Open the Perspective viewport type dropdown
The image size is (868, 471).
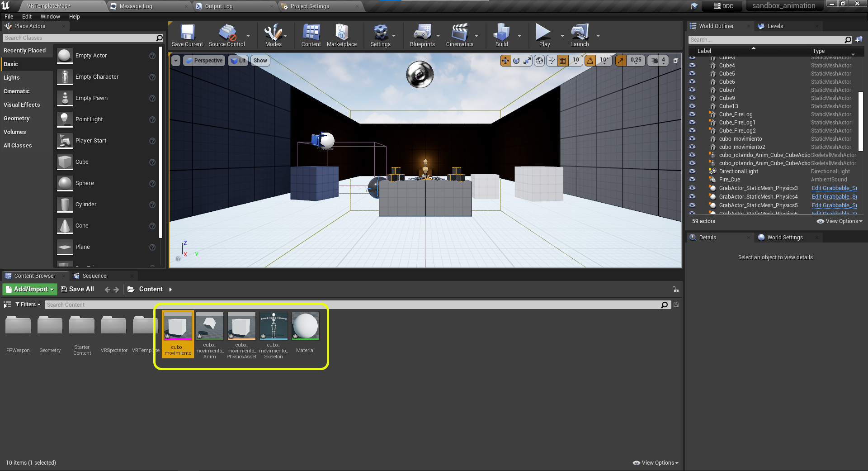(204, 61)
